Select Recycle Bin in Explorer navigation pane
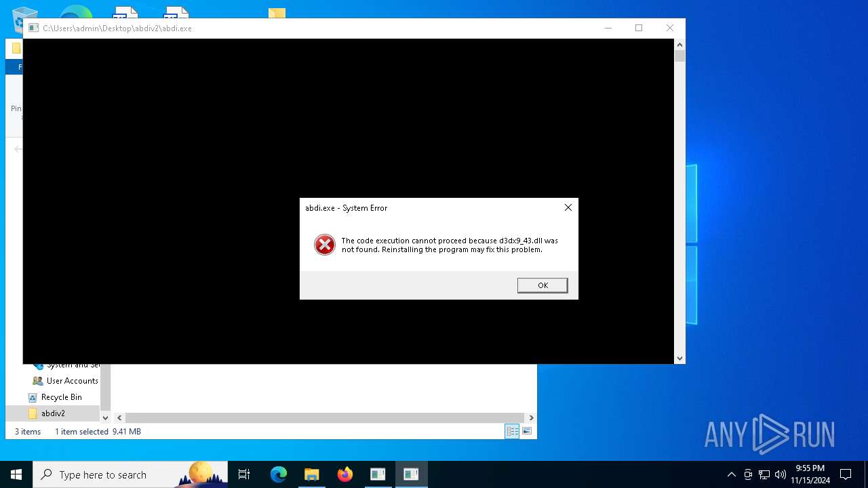868x488 pixels. click(x=61, y=397)
